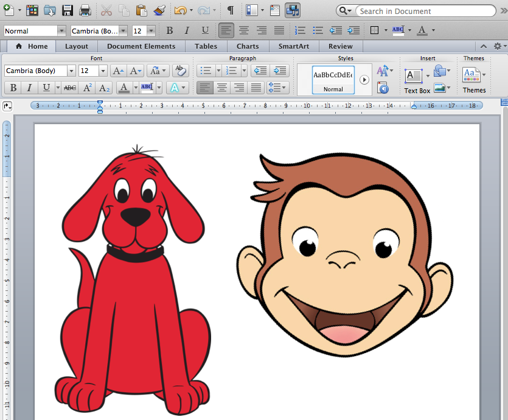
Task: Apply Superscript in ribbon
Action: coord(88,88)
